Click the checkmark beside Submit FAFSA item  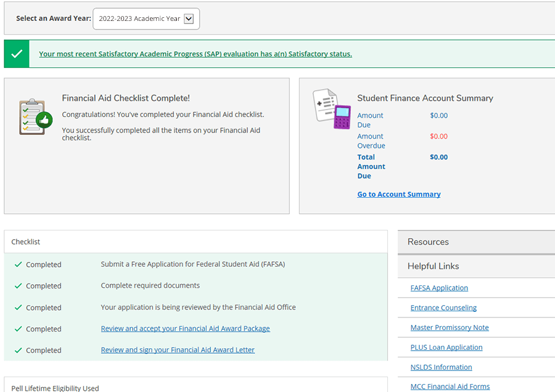18,264
